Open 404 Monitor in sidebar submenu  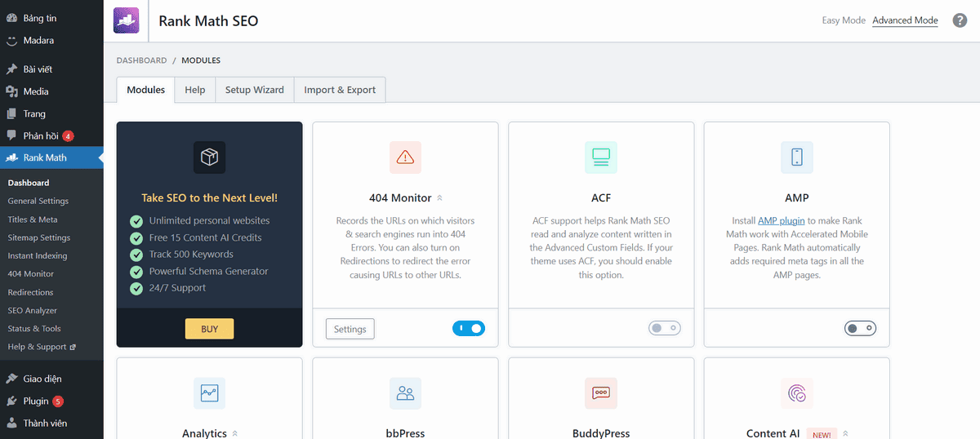[31, 274]
